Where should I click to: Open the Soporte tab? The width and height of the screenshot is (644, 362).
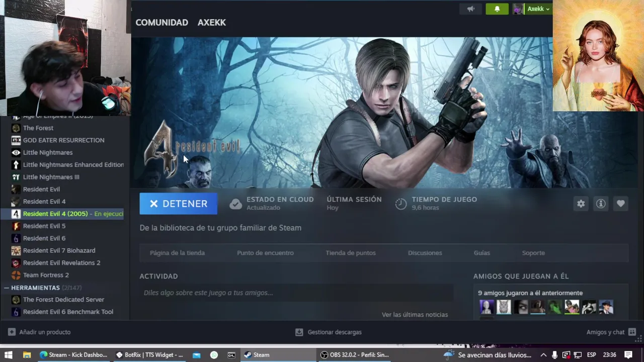533,253
